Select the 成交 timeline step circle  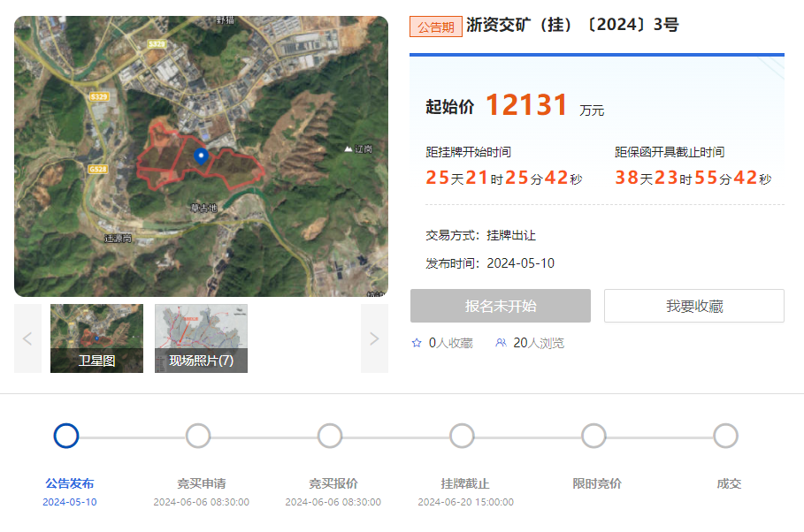[725, 436]
